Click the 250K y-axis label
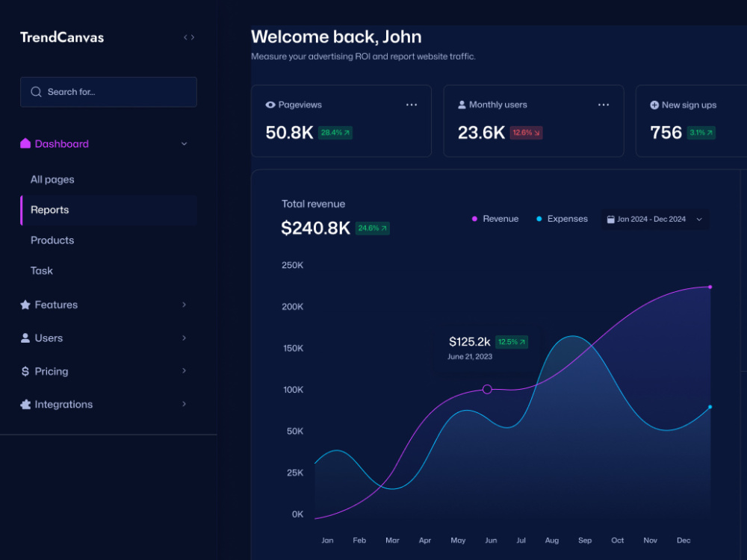Image resolution: width=747 pixels, height=560 pixels. (x=293, y=265)
